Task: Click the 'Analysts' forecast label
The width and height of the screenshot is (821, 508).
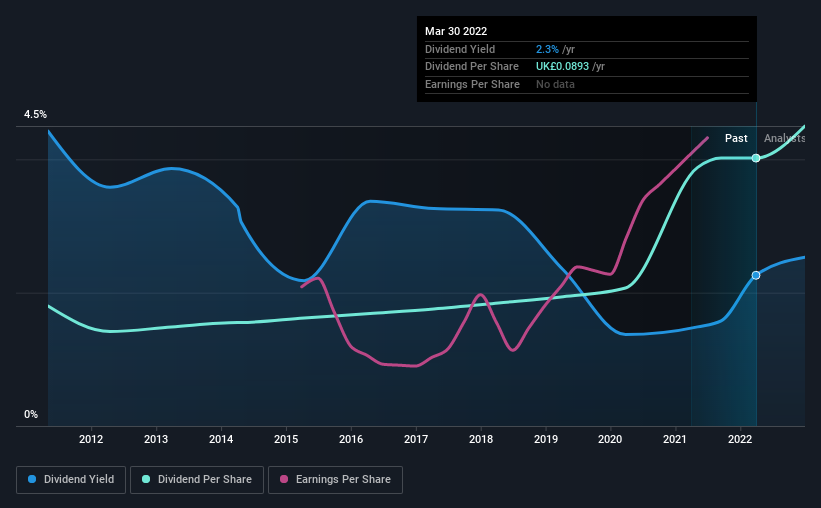Action: point(784,138)
